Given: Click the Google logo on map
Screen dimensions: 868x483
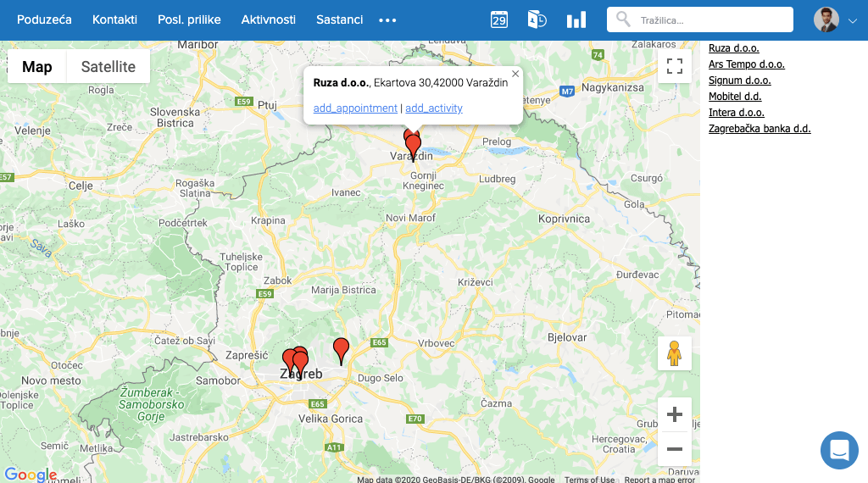Looking at the screenshot, I should click(x=31, y=475).
